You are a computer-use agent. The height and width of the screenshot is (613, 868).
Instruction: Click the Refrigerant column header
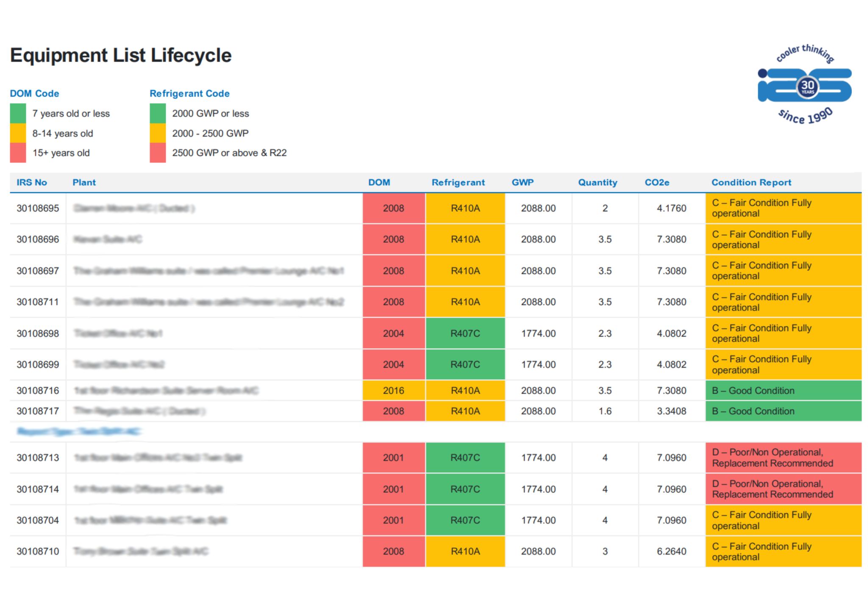tap(458, 182)
